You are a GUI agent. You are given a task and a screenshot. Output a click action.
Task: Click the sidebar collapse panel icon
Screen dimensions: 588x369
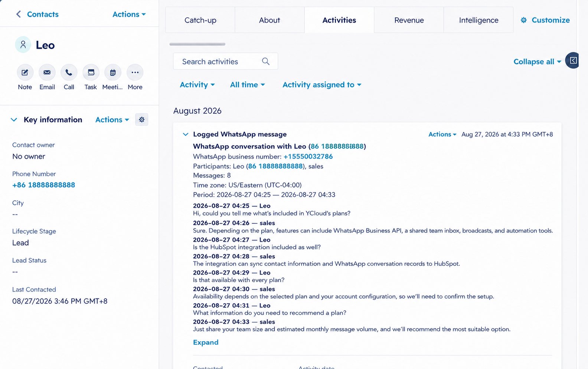(573, 61)
